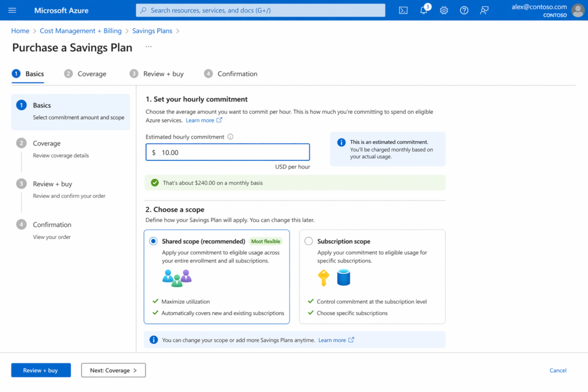This screenshot has height=392, width=588.
Task: Open the portal hamburger menu
Action: click(x=12, y=10)
